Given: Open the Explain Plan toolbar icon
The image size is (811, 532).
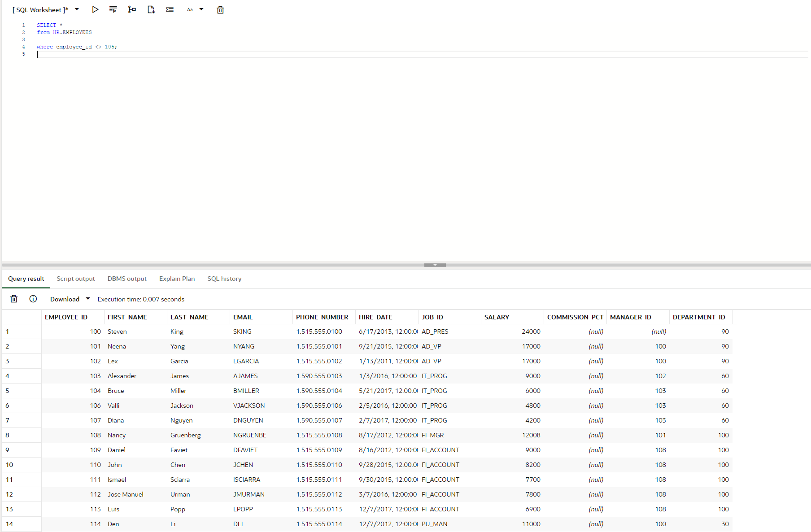Looking at the screenshot, I should click(x=132, y=9).
